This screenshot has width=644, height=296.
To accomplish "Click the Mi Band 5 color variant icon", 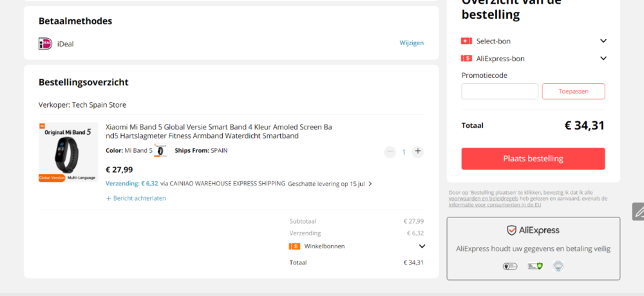I will pyautogui.click(x=160, y=151).
